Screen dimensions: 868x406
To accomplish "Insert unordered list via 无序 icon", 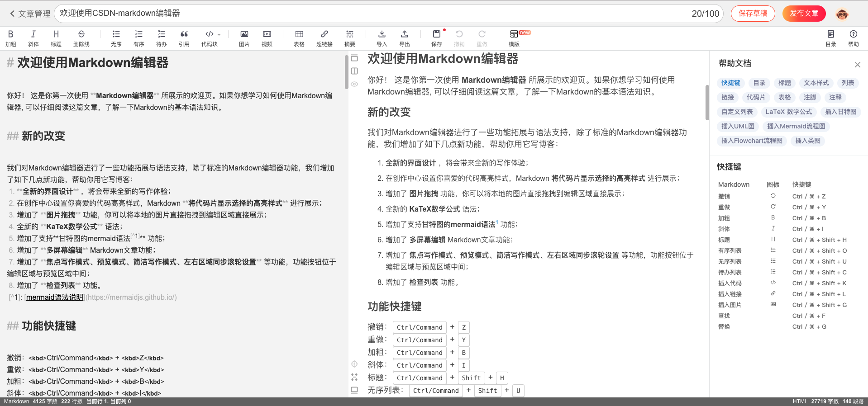I will pos(116,38).
